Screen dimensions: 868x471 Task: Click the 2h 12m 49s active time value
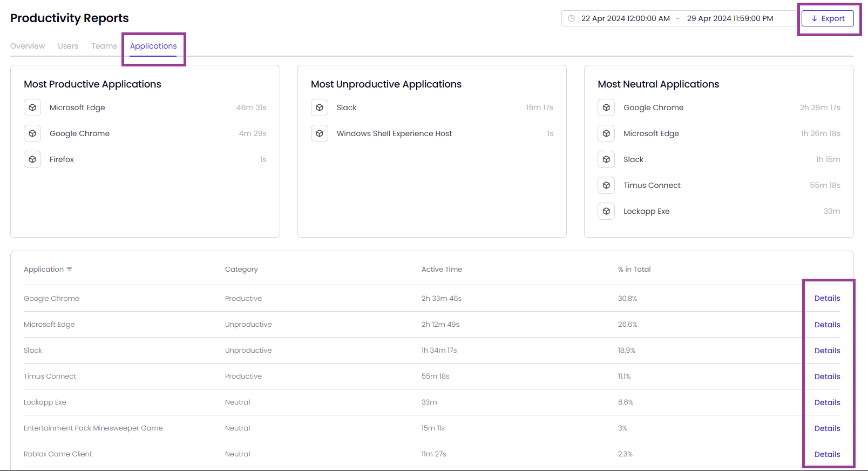(440, 324)
